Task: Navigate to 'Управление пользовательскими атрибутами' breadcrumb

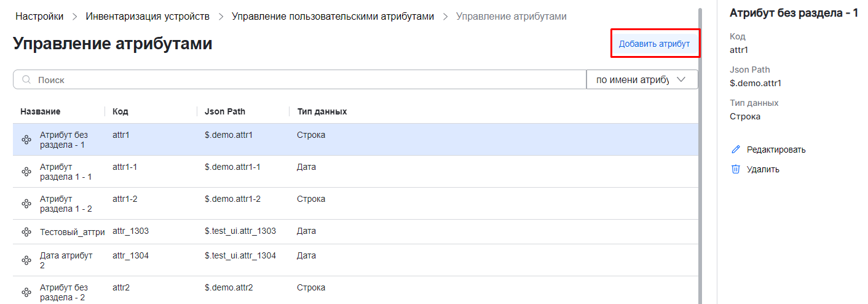Action: pos(333,17)
